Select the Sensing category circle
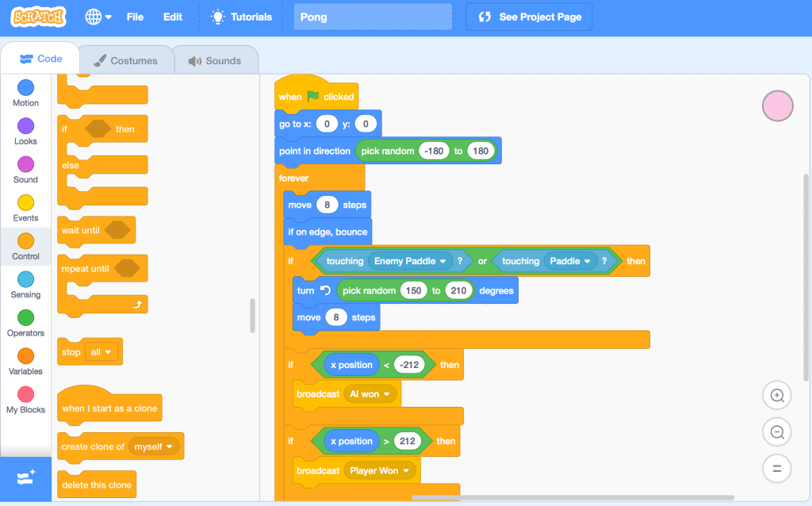 (25, 280)
